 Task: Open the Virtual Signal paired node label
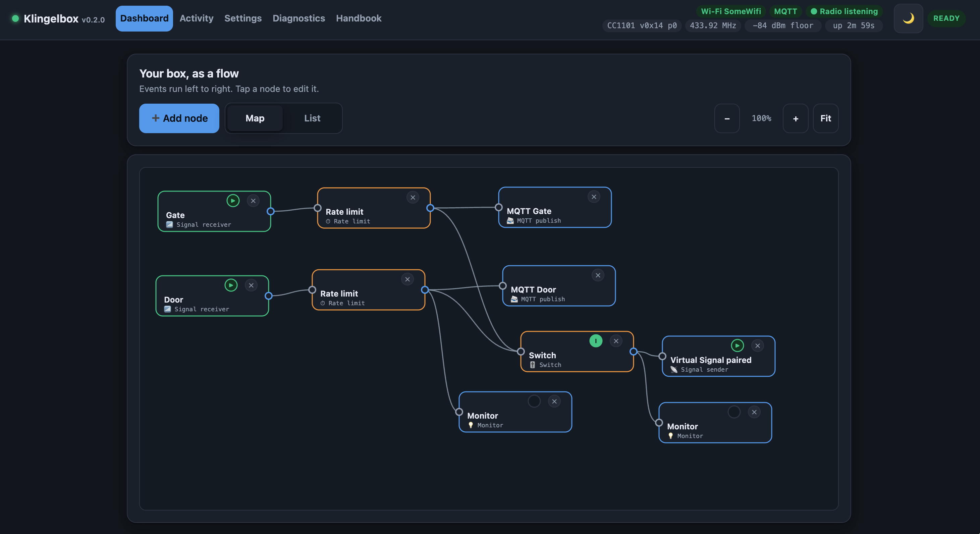click(x=711, y=360)
